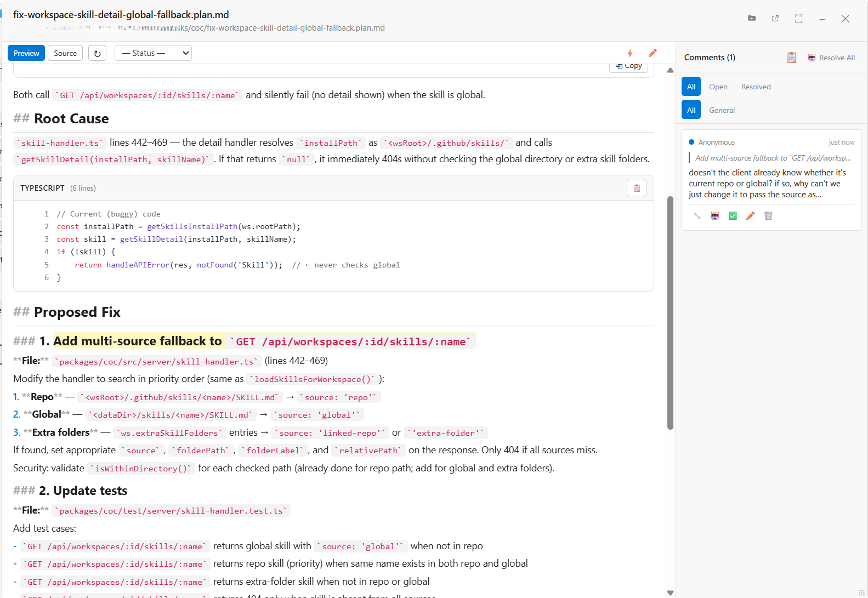Viewport: 868px width, 598px height.
Task: Click 'packages/coc/src/server/skill-handler.ts' file path
Action: 157,361
